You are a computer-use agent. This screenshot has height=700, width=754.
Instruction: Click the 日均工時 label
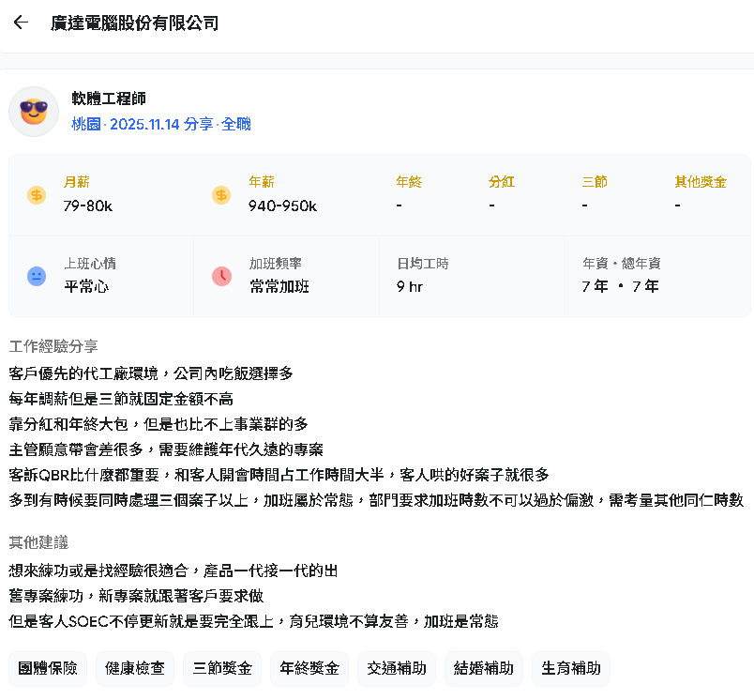(x=423, y=264)
